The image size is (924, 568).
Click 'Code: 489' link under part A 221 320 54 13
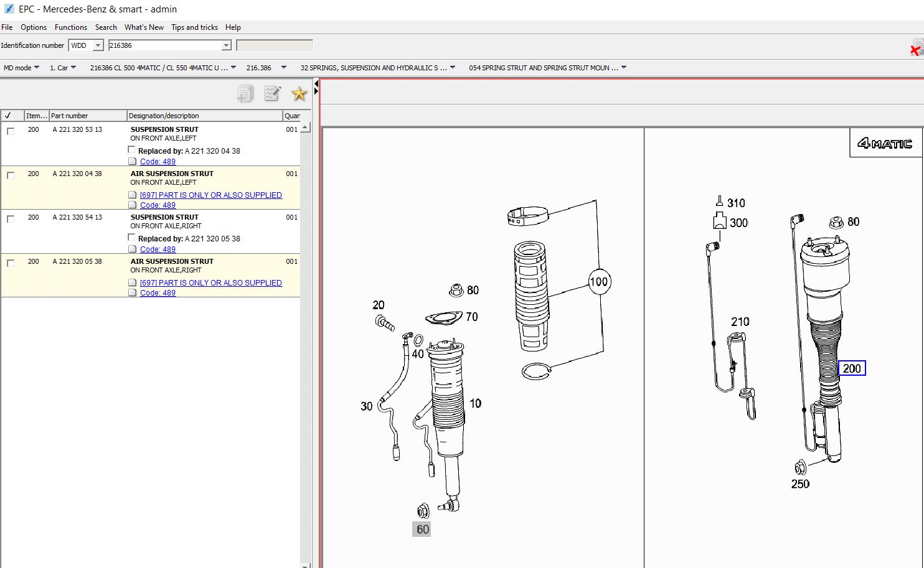pos(158,249)
